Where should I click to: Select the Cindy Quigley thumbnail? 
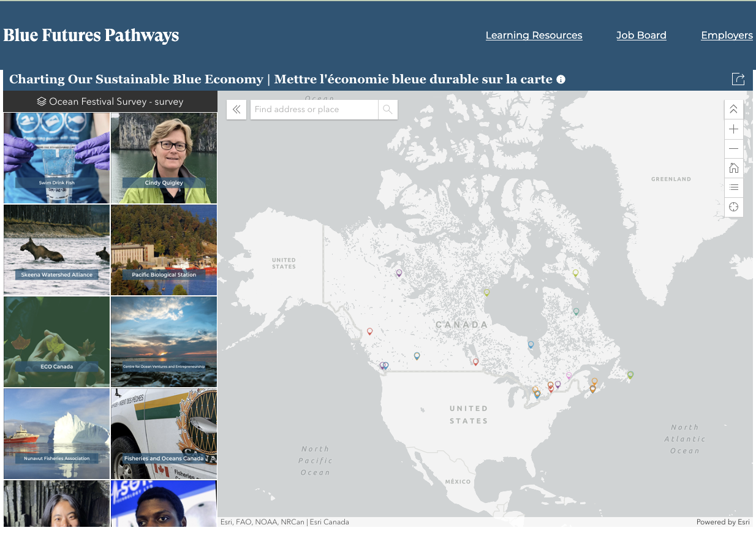[x=164, y=158]
